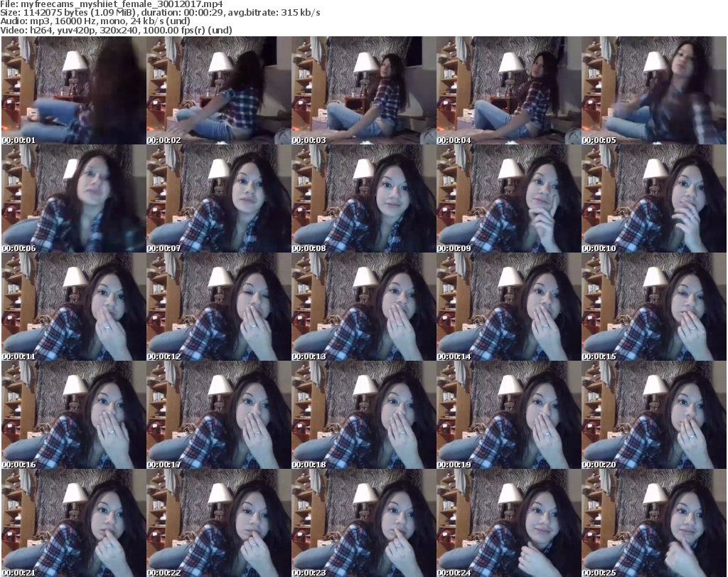Open the frame marked 00:00:20

654,415
